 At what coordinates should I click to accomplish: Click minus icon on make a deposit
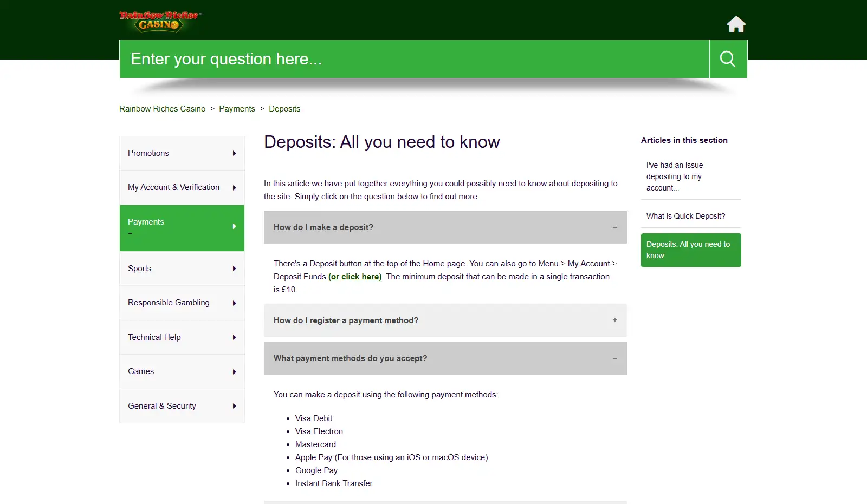coord(615,227)
